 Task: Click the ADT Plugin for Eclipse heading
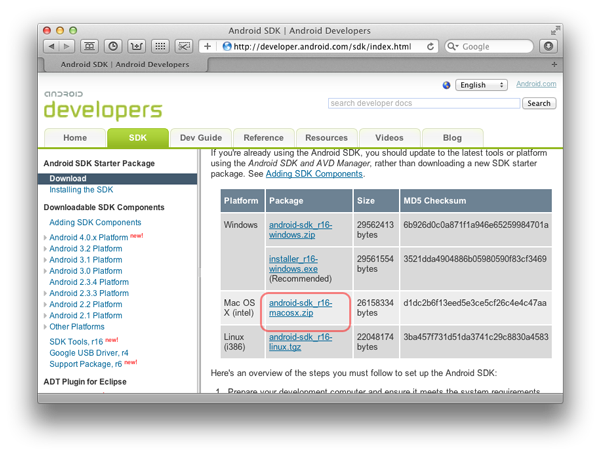(85, 382)
